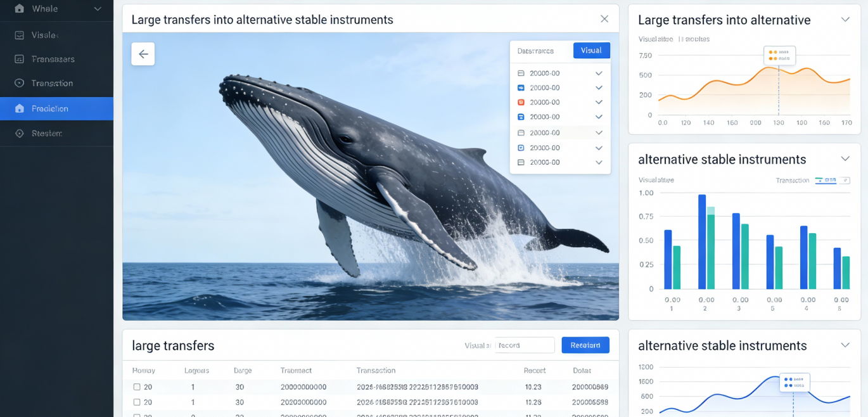Expand the row with the orange-red icon
868x417 pixels.
tap(599, 102)
